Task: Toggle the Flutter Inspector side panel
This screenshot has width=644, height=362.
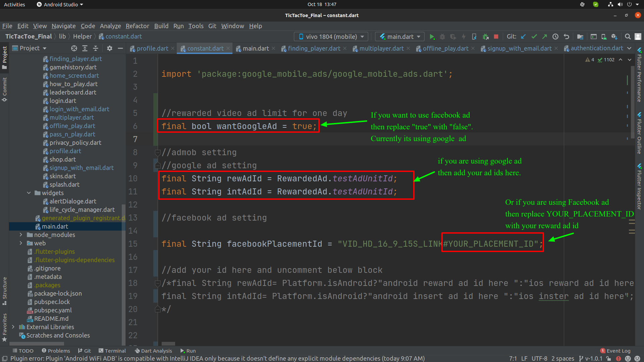Action: (x=639, y=187)
